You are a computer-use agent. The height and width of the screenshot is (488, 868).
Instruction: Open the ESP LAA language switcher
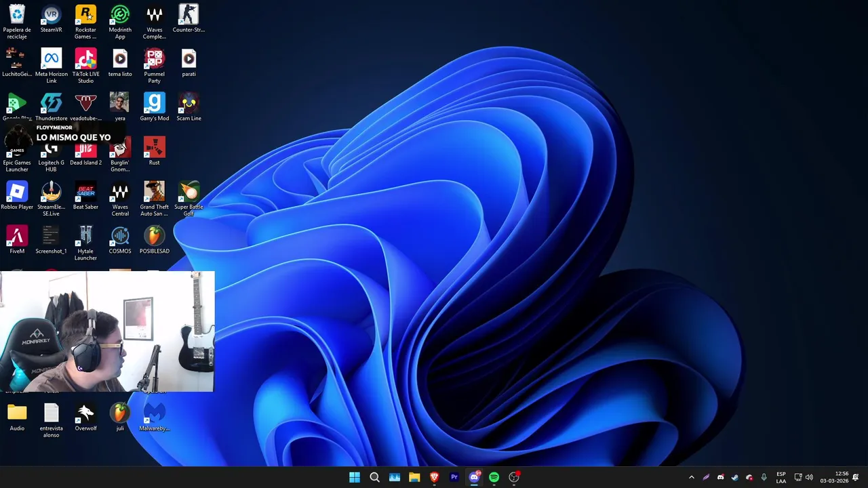point(781,477)
